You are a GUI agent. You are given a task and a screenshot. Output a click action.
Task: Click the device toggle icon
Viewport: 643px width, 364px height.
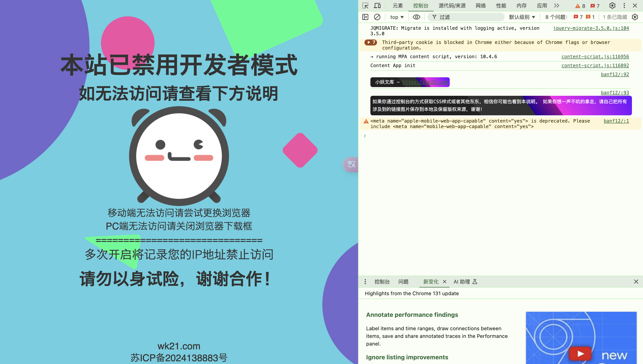[x=377, y=5]
